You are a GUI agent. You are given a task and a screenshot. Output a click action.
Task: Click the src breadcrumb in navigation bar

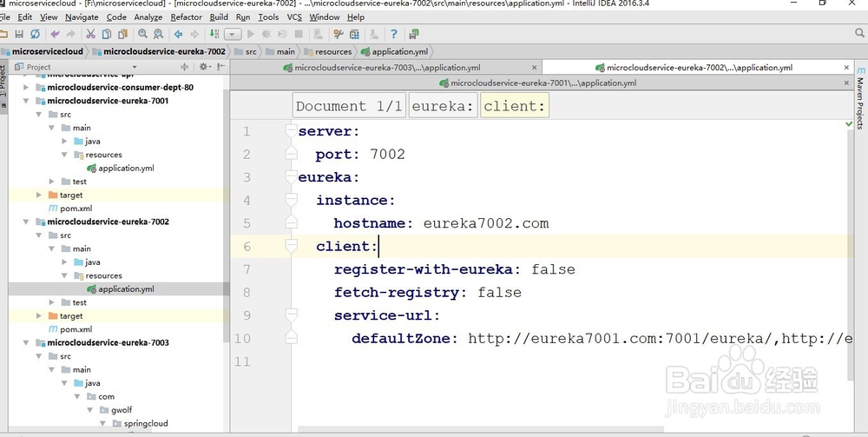tap(246, 51)
